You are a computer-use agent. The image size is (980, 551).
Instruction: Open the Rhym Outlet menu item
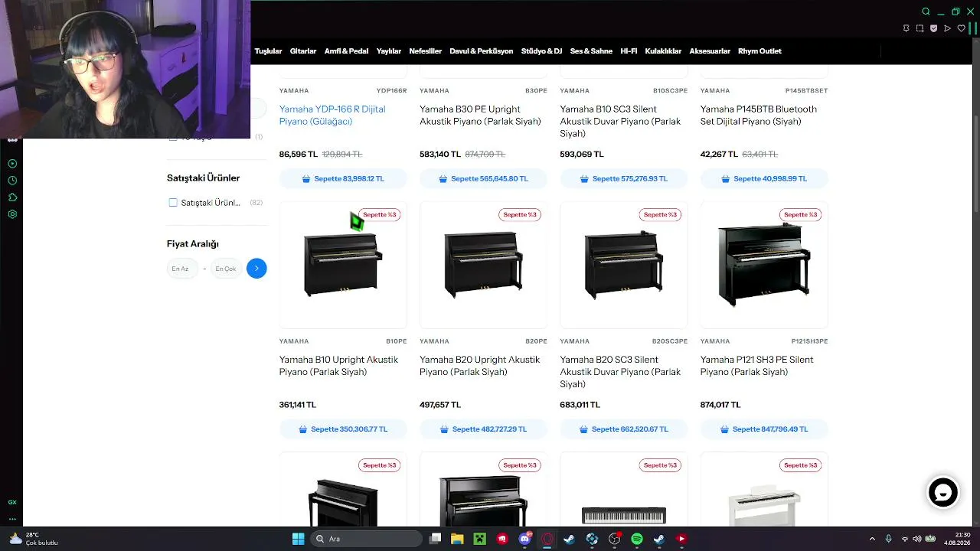pos(759,51)
